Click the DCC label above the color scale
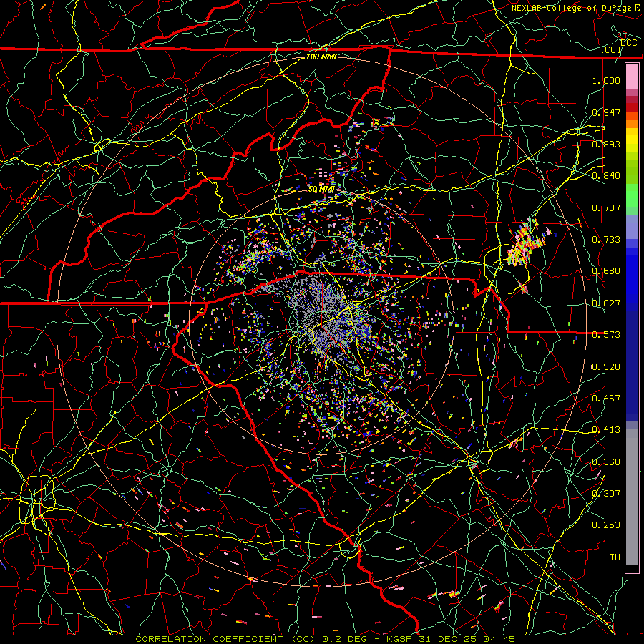Viewport: 644px width, 644px height. coord(629,43)
